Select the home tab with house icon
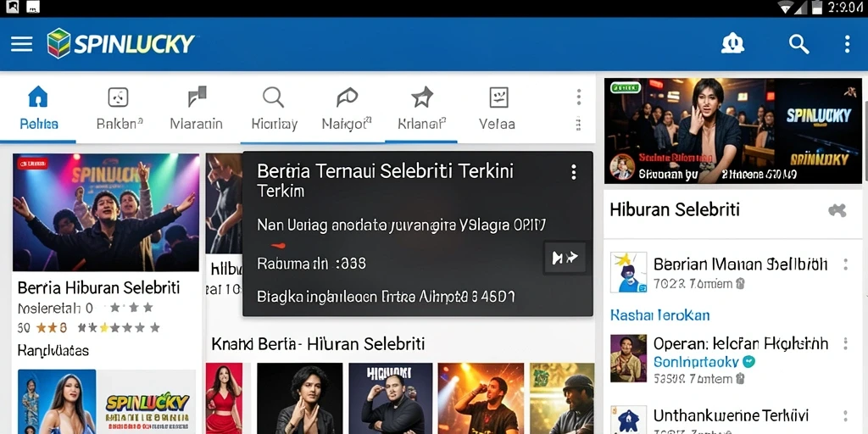Screen dimensions: 868x434 point(38,108)
